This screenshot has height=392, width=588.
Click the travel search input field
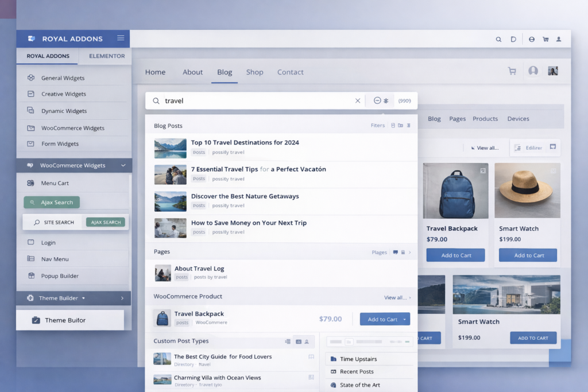pyautogui.click(x=230, y=100)
